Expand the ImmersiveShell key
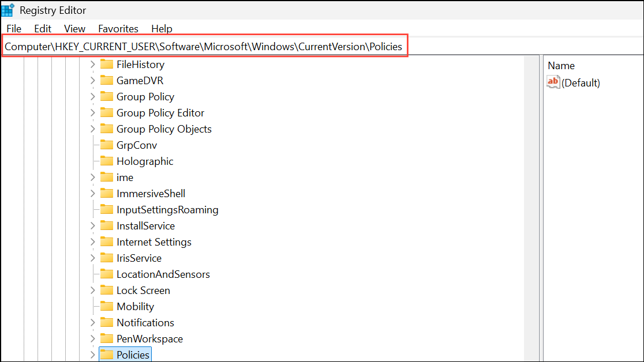 coord(93,193)
